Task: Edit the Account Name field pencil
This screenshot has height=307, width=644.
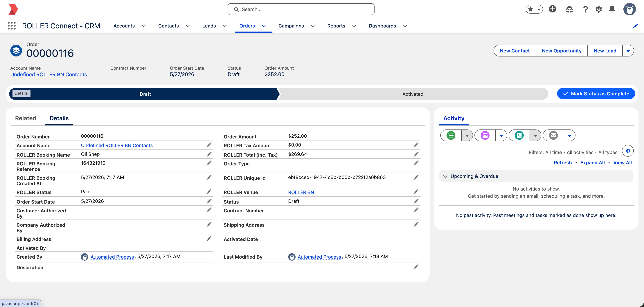Action: click(x=209, y=145)
